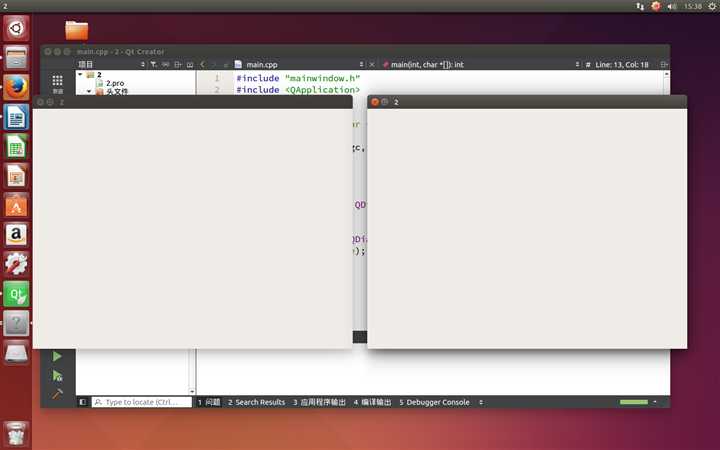Go forward with the editor navigation arrow
This screenshot has width=720, height=450.
[214, 64]
